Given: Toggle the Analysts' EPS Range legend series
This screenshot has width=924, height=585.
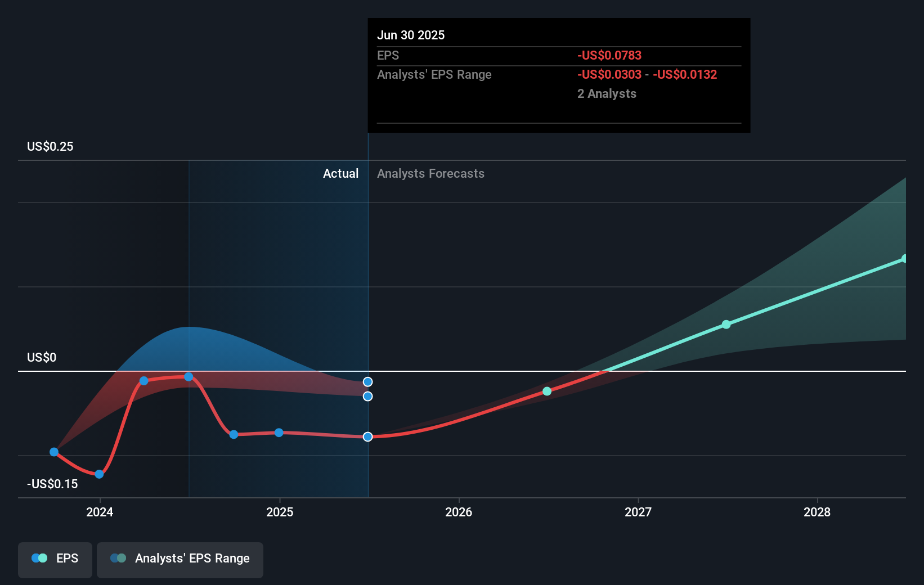Looking at the screenshot, I should point(180,560).
